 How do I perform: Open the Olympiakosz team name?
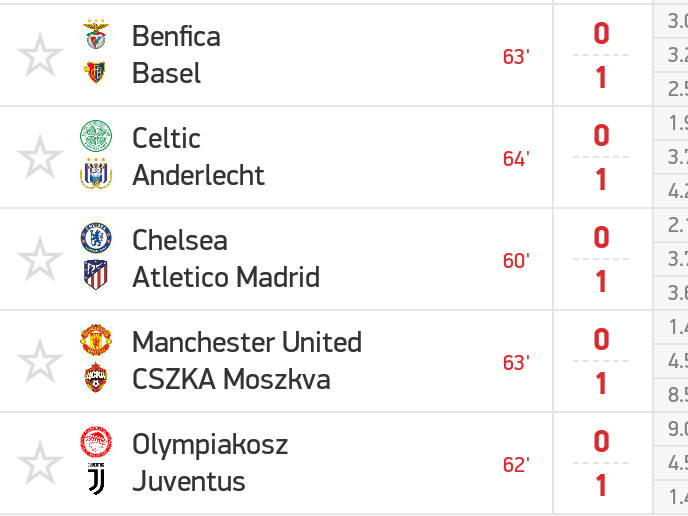tap(210, 446)
